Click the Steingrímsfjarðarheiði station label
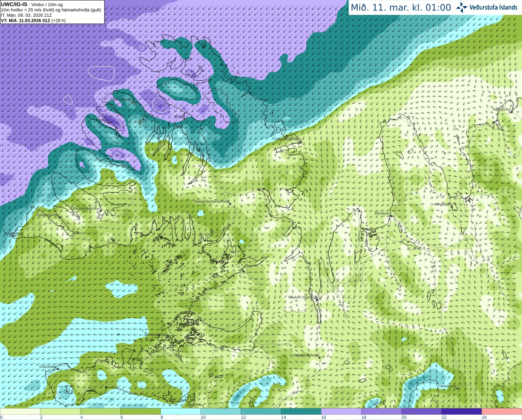This screenshot has height=420, width=522. [211, 201]
